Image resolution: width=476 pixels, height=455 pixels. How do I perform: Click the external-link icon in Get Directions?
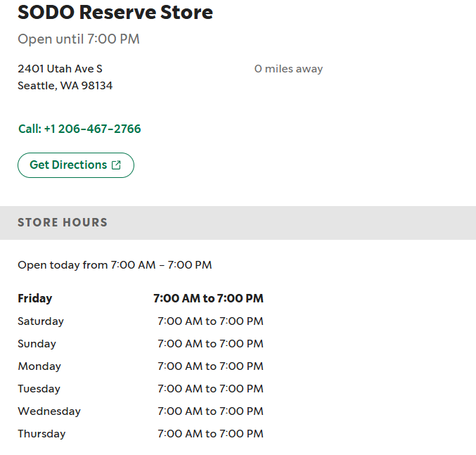point(117,165)
